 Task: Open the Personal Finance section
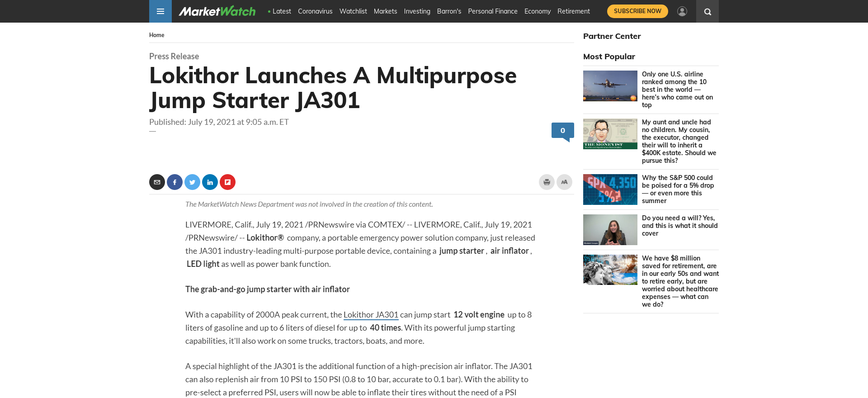[492, 11]
